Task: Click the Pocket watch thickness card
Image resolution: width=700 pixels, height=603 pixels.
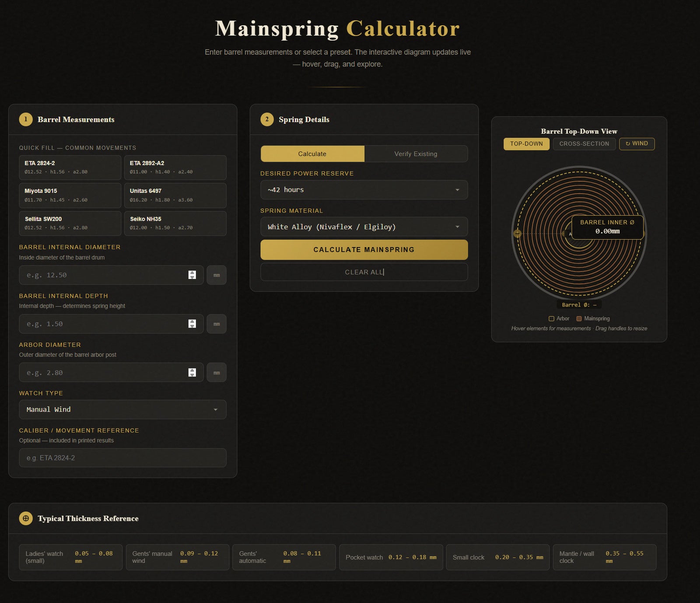Action: [x=391, y=558]
